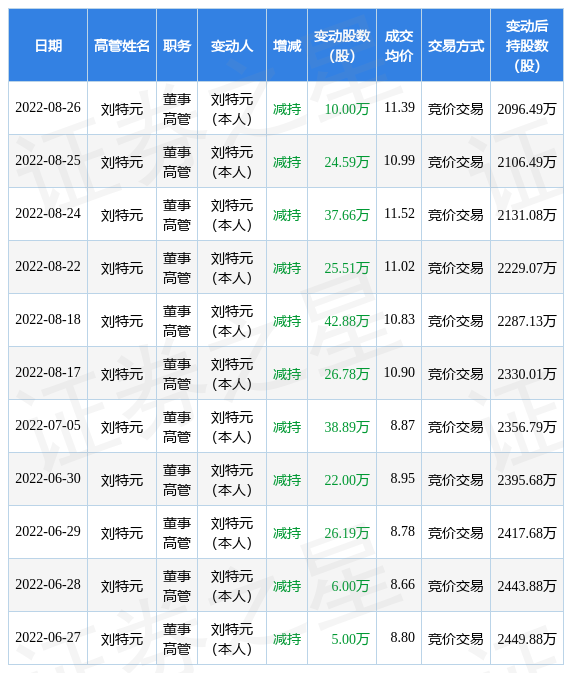This screenshot has height=673, width=564.
Task: Select the 2449.88万 holdings value
Action: click(527, 639)
